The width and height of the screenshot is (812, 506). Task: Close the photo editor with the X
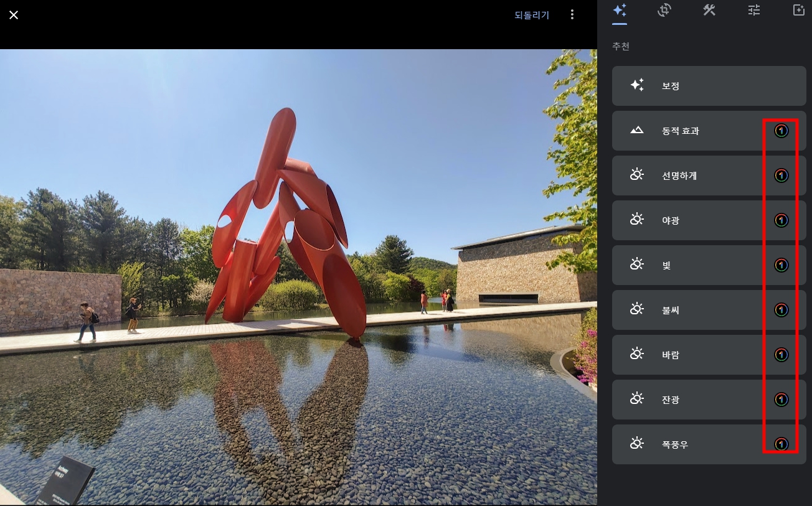(x=14, y=15)
